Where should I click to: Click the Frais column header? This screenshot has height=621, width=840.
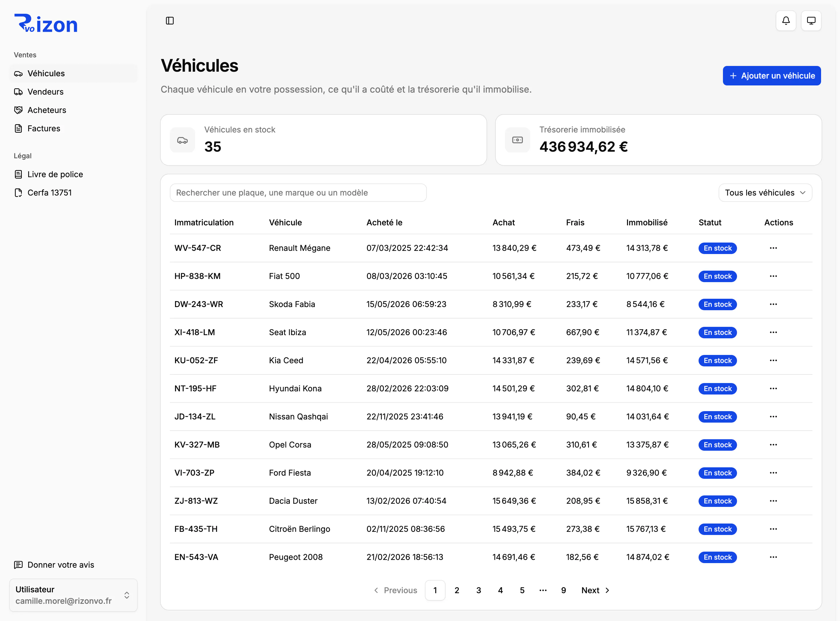tap(575, 222)
